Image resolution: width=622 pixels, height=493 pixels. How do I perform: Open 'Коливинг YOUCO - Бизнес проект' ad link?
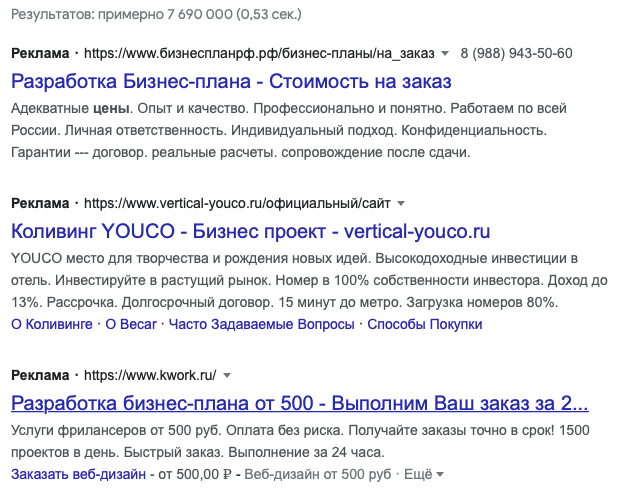point(251,232)
